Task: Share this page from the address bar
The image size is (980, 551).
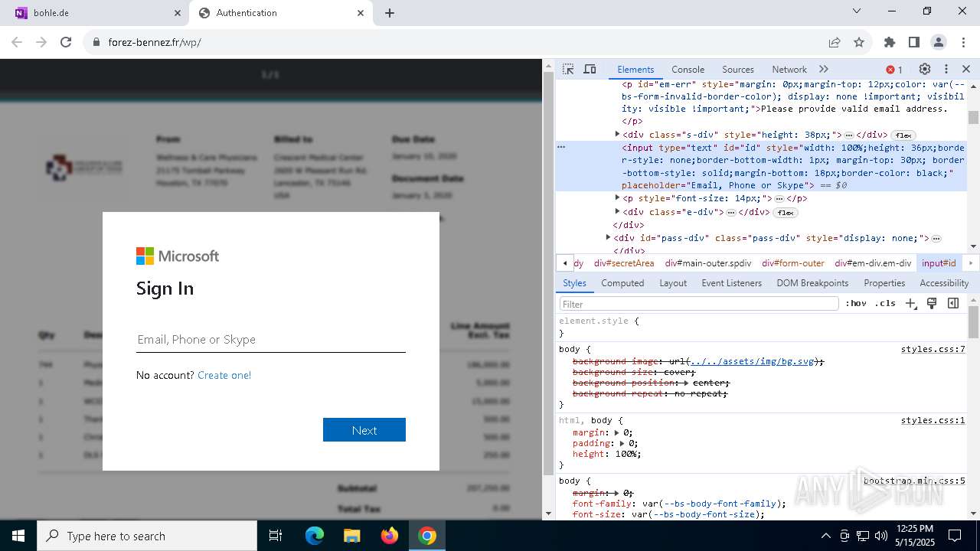Action: [x=835, y=42]
